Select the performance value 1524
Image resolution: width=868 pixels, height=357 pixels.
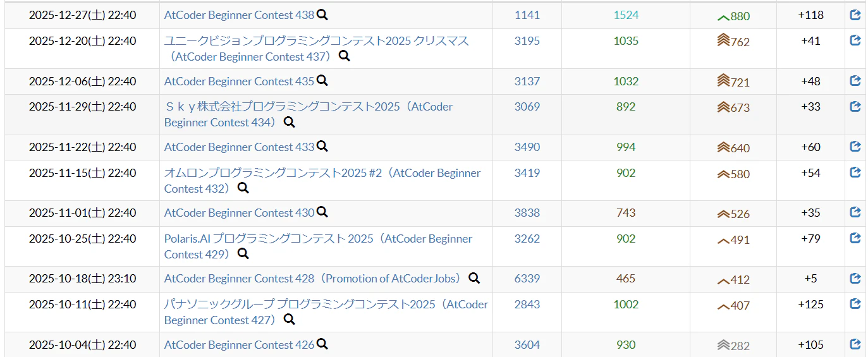(626, 15)
